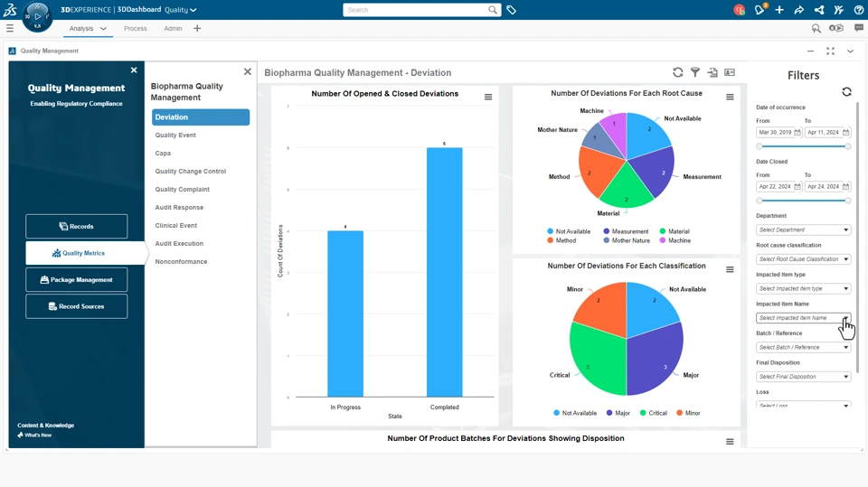Screen dimensions: 868x487
Task: Click the share arrow icon
Action: pos(798,10)
